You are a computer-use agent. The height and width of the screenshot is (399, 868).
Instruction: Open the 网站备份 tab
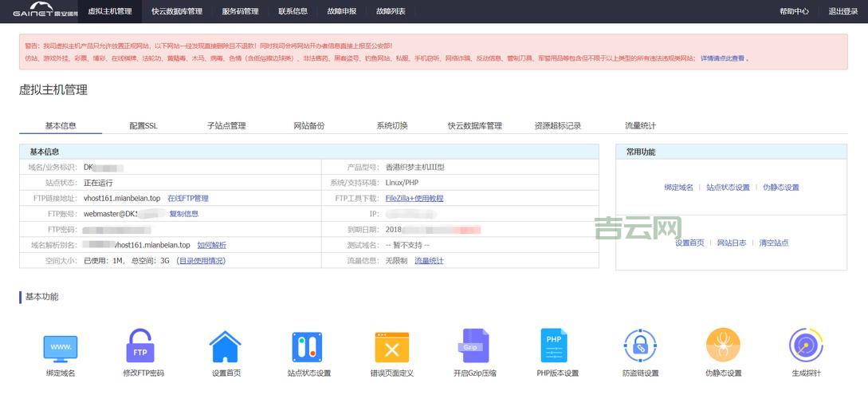pos(309,126)
